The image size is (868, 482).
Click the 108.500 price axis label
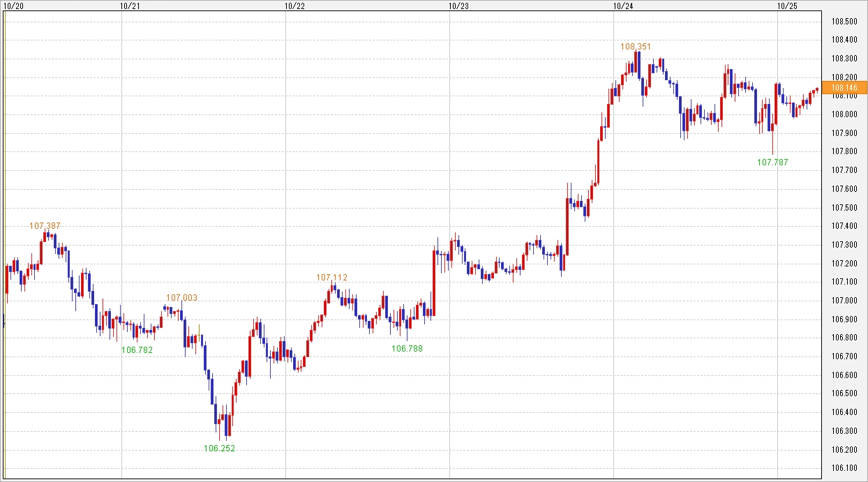844,21
